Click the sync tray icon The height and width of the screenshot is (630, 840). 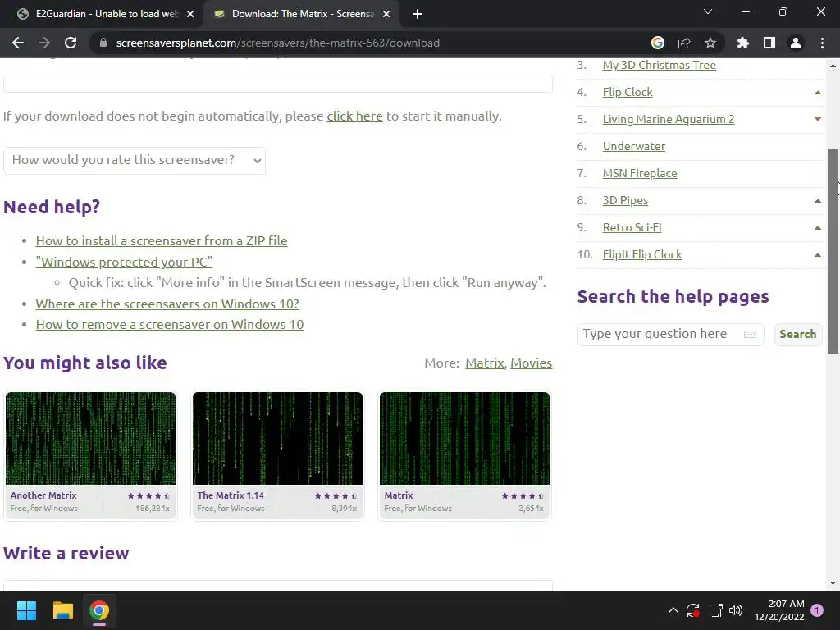click(x=692, y=610)
